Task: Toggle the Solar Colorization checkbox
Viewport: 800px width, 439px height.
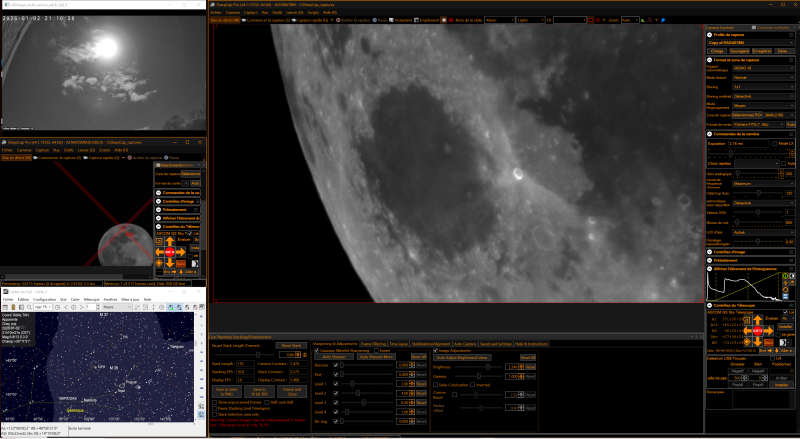Action: [435, 384]
